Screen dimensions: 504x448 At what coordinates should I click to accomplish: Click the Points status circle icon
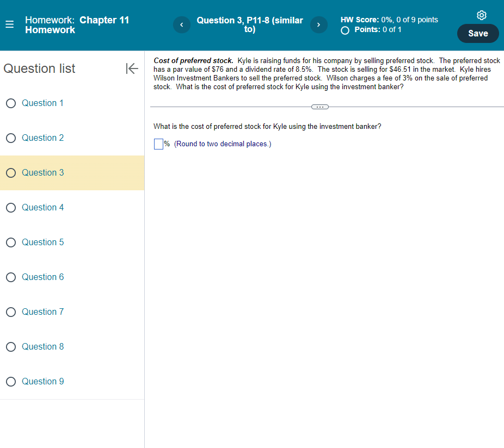345,30
